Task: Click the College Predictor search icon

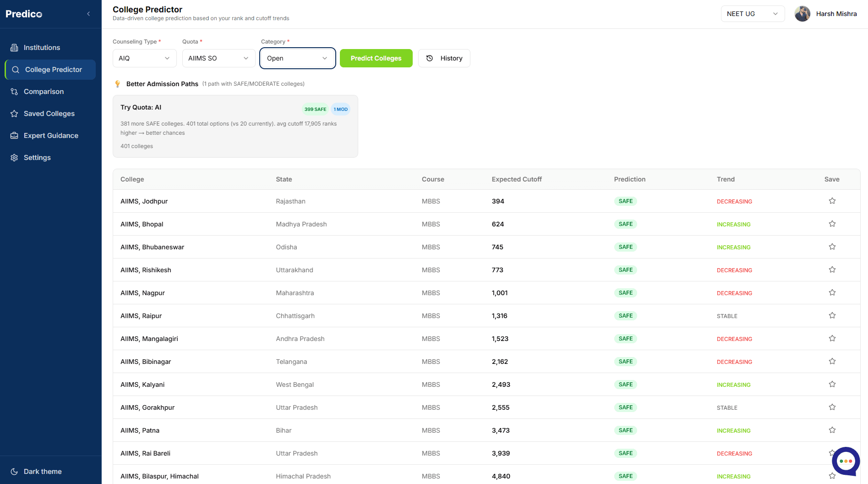Action: tap(16, 70)
